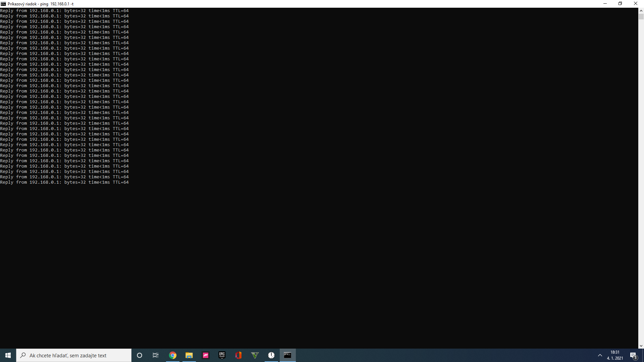
Task: Open File Explorer from taskbar
Action: [189, 355]
